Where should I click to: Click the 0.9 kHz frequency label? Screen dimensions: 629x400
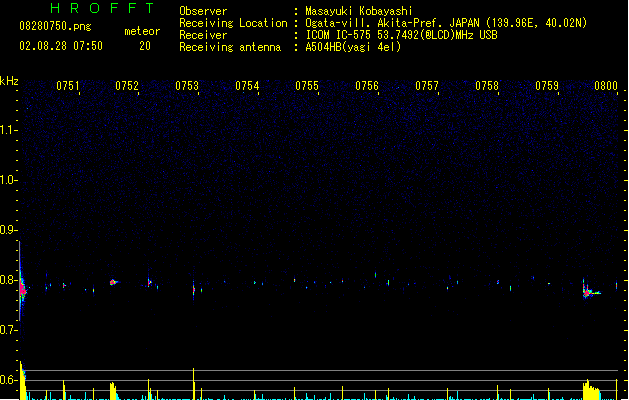[x=8, y=230]
